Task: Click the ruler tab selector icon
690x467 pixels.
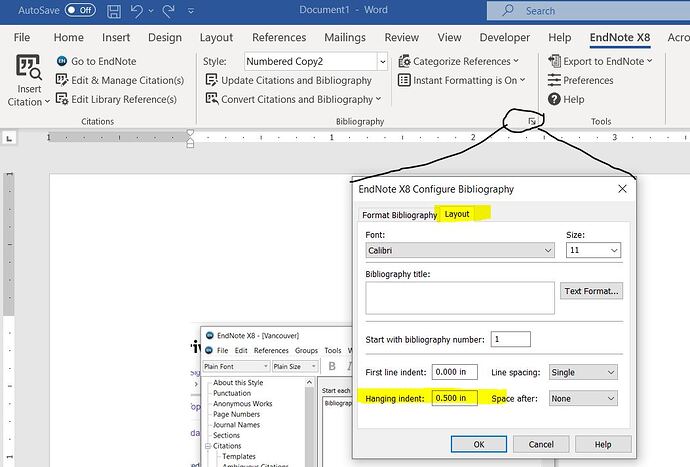Action: [x=9, y=139]
